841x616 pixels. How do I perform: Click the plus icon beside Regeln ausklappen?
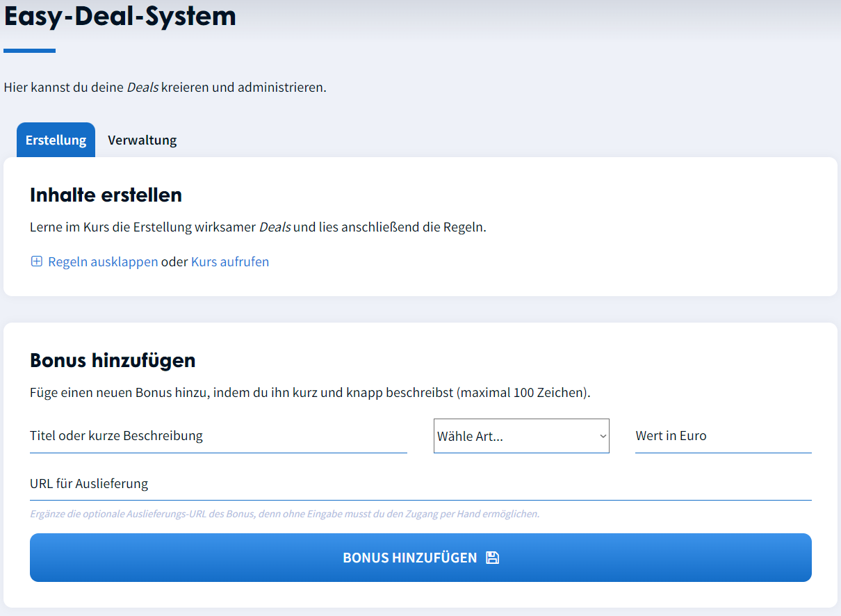[x=37, y=261]
